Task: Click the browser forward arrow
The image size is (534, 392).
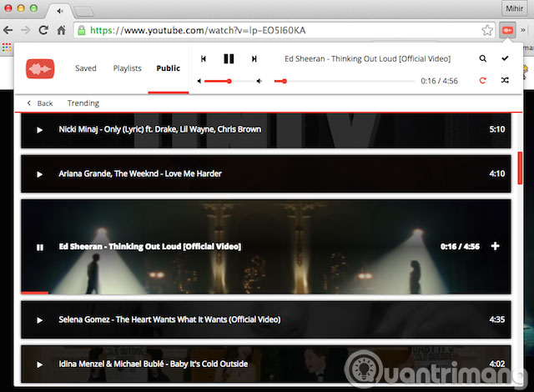Action: (x=26, y=30)
